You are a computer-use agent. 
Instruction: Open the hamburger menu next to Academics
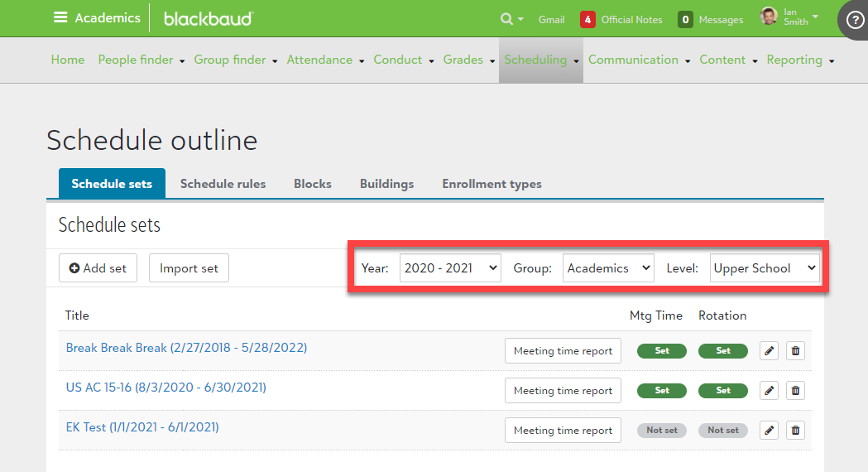click(60, 17)
